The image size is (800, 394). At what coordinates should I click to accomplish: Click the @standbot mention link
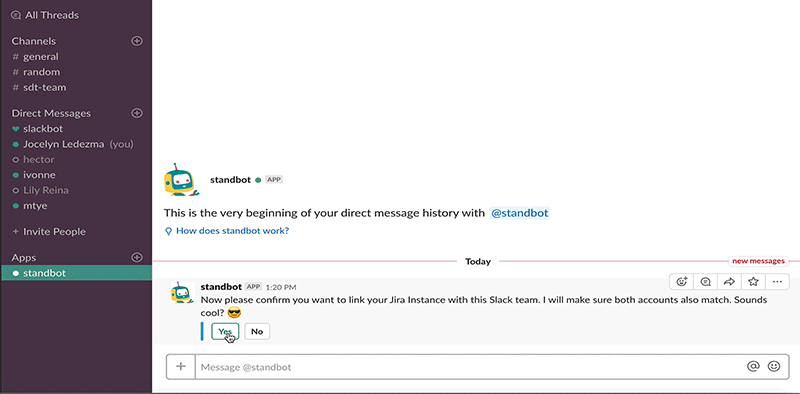coord(519,213)
